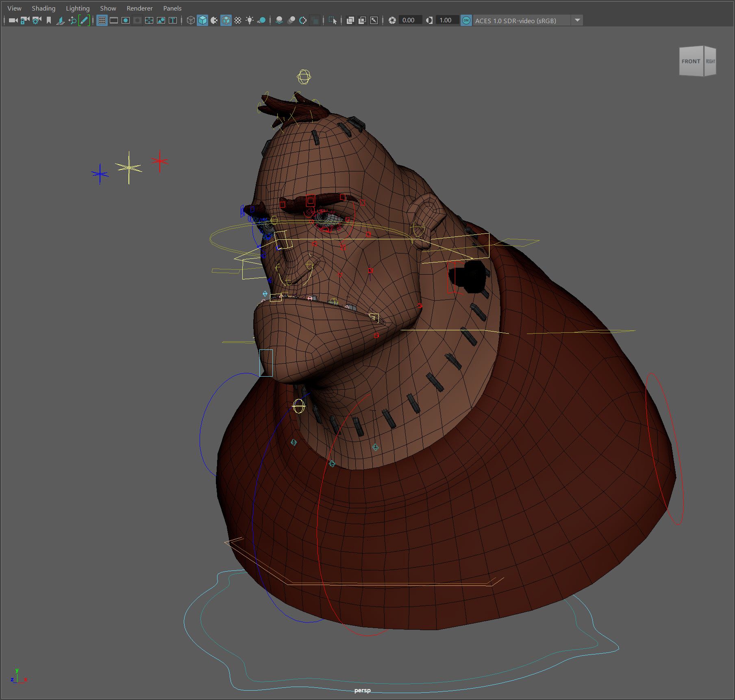Click the Gamma contrast icon
The image size is (735, 700).
click(x=429, y=20)
